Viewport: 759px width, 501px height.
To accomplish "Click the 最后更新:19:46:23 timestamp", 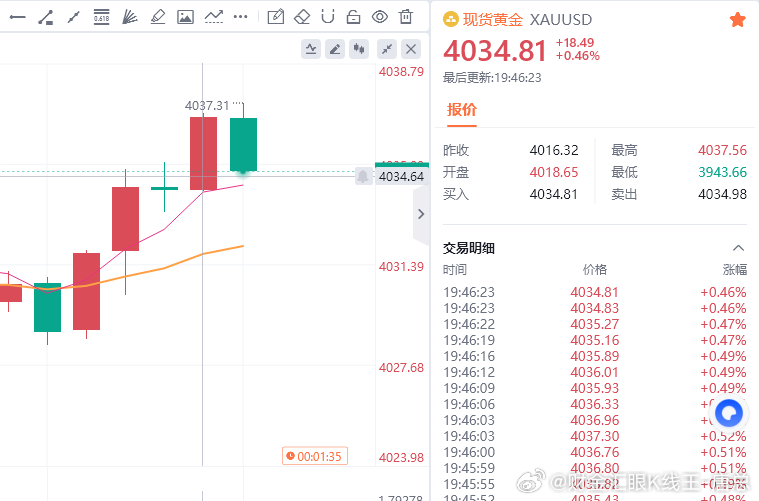I will coord(492,78).
